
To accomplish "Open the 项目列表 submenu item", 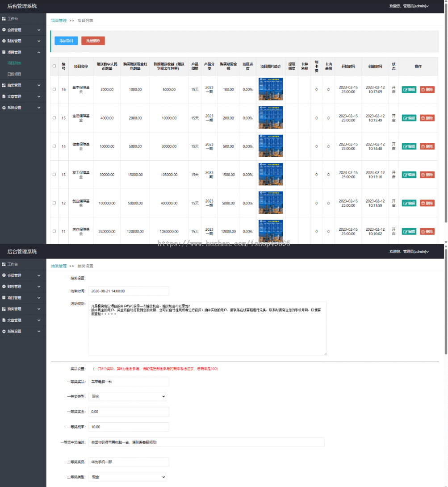I will click(x=14, y=63).
